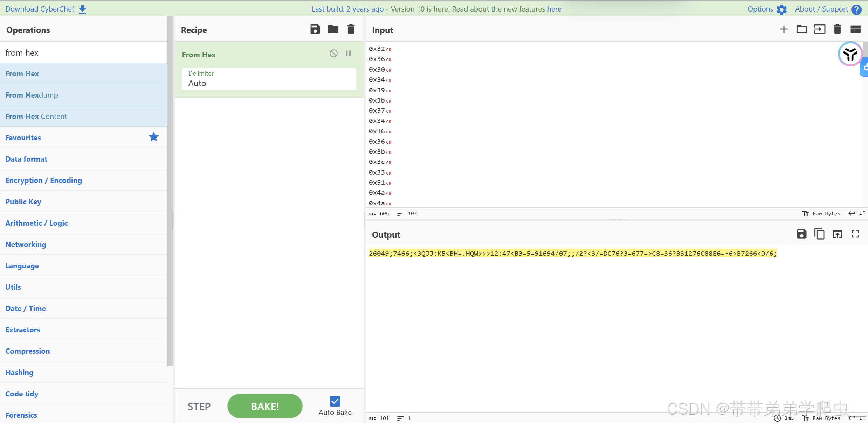868x423 pixels.
Task: Expand the Public Key category
Action: click(84, 202)
